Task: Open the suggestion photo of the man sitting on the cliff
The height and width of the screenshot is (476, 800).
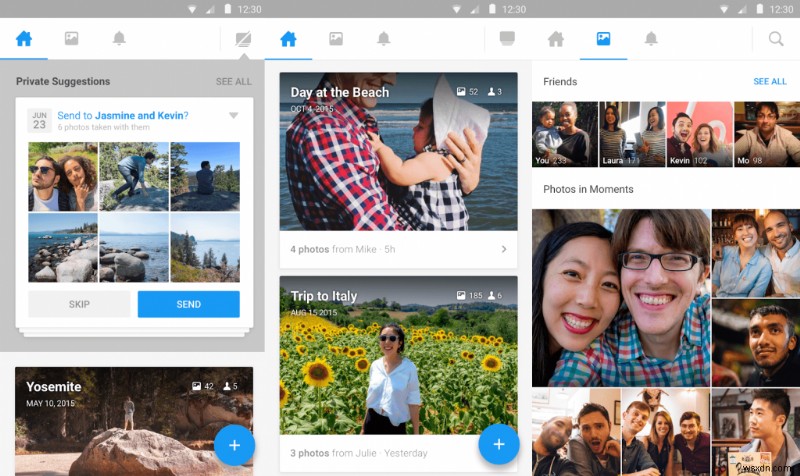Action: 205,177
